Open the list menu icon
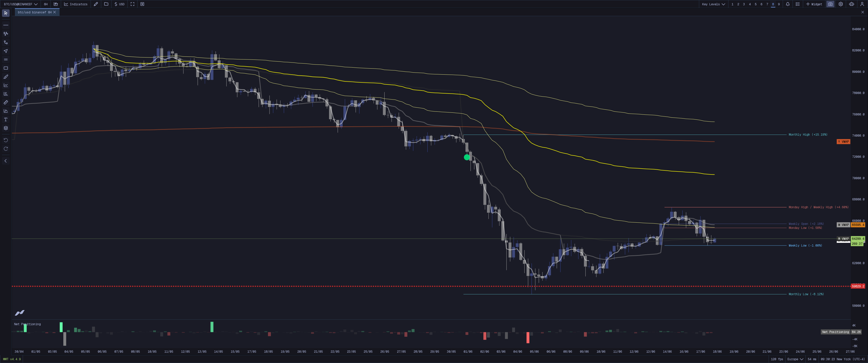 click(798, 4)
